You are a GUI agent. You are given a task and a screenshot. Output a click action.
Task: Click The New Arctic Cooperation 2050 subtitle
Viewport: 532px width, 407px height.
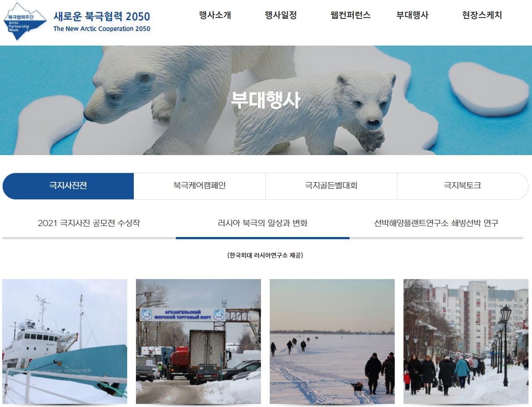(x=102, y=29)
